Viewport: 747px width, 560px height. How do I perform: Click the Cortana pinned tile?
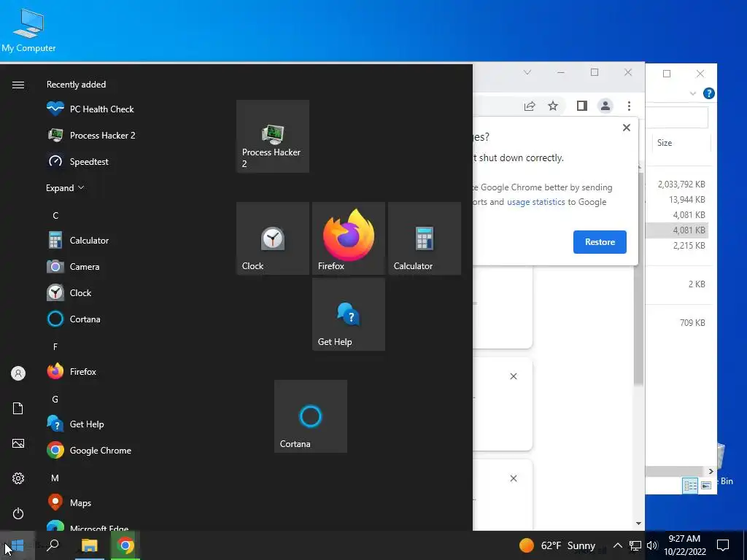[x=311, y=416]
